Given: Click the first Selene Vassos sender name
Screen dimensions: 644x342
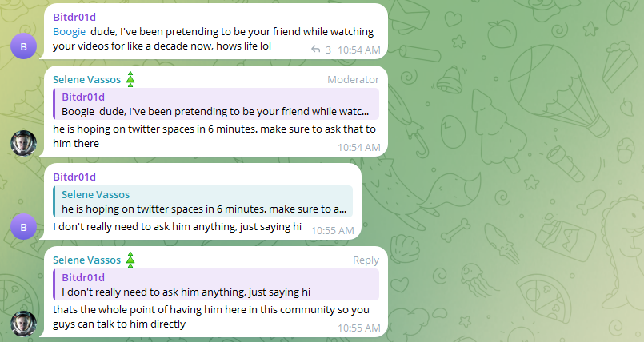Looking at the screenshot, I should point(86,80).
